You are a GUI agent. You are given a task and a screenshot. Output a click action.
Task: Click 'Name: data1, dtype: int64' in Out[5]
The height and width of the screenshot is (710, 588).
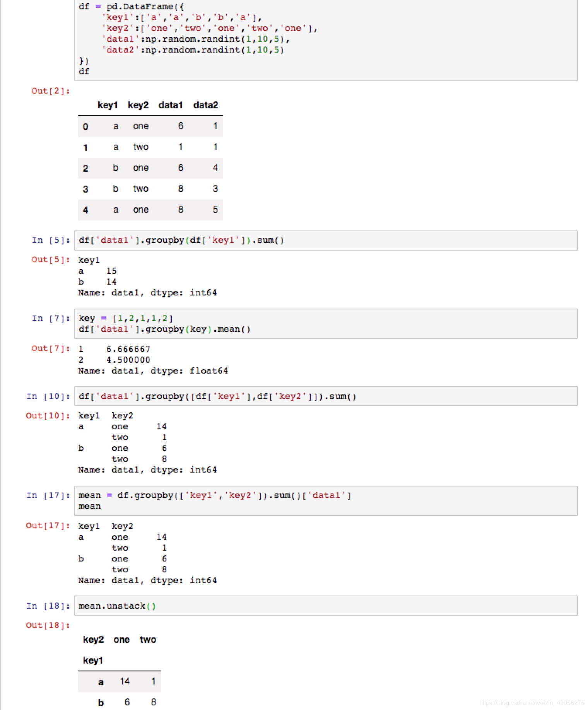147,293
